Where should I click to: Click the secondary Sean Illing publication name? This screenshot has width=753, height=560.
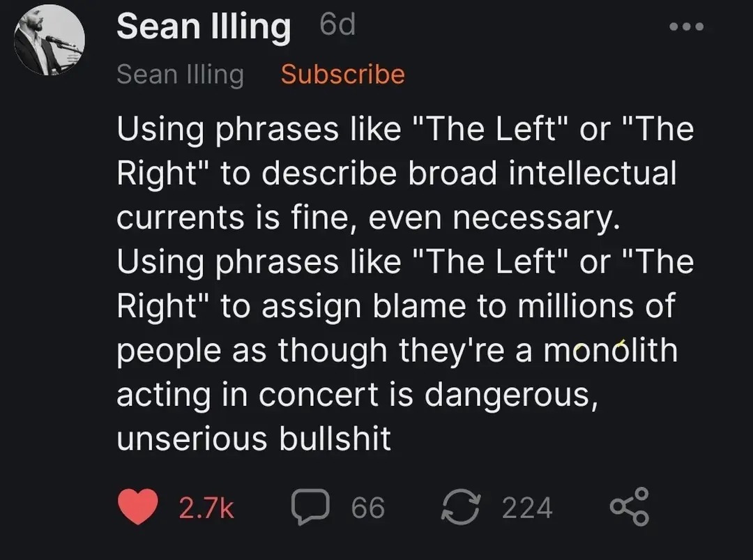(180, 74)
